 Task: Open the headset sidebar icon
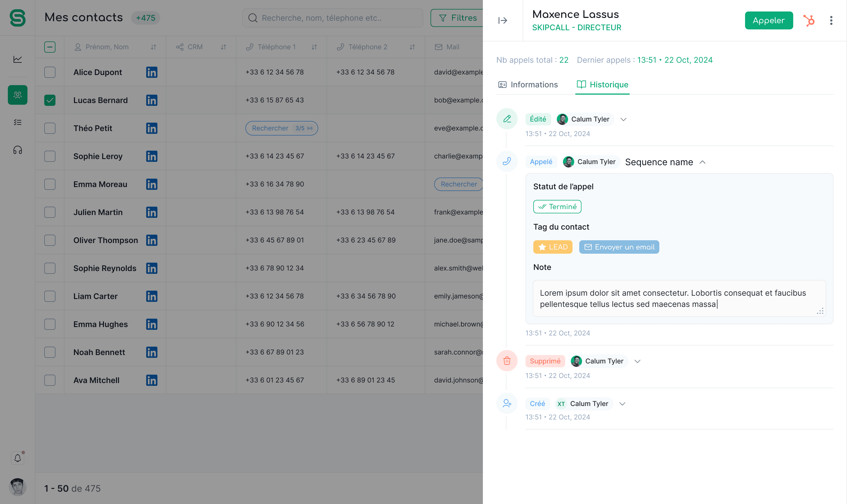18,150
